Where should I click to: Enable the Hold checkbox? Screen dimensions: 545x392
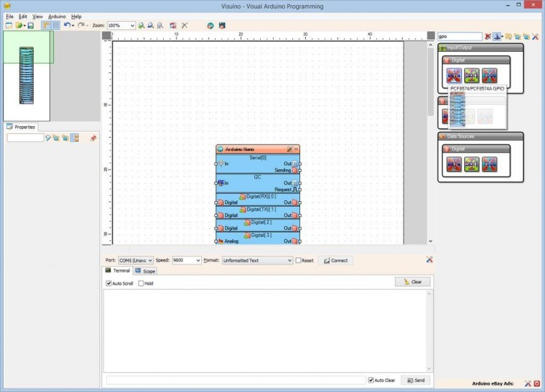tap(141, 283)
